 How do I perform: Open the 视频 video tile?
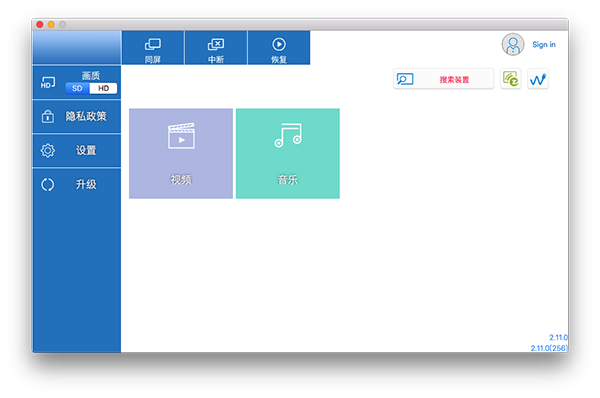(x=181, y=153)
